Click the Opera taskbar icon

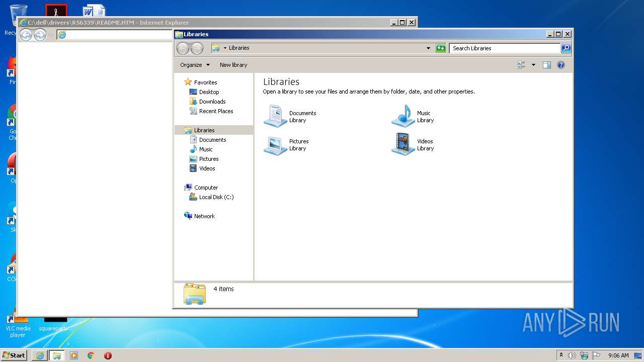pos(108,355)
